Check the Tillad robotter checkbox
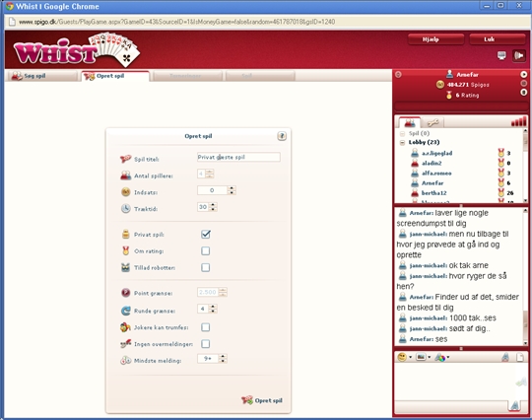The width and height of the screenshot is (532, 420). tap(206, 267)
